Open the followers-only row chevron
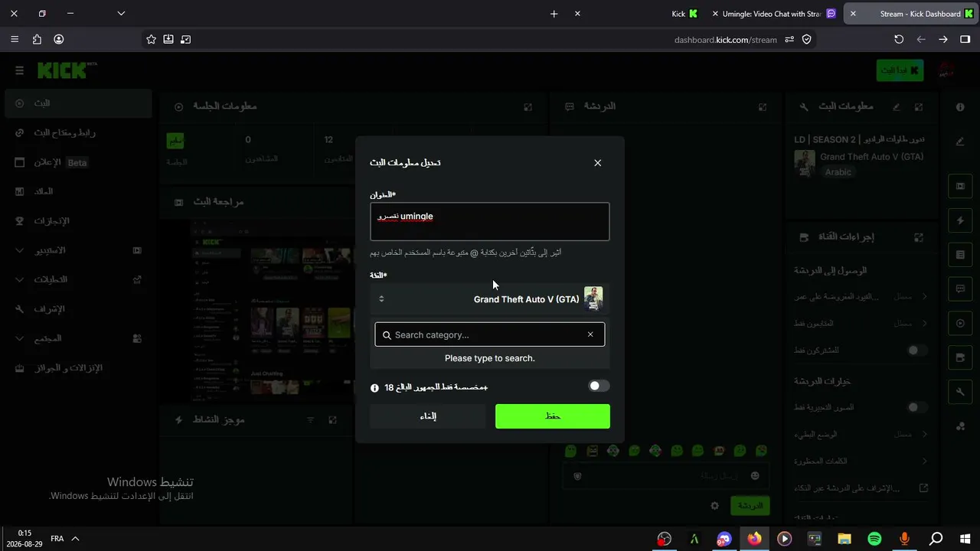 click(x=924, y=324)
